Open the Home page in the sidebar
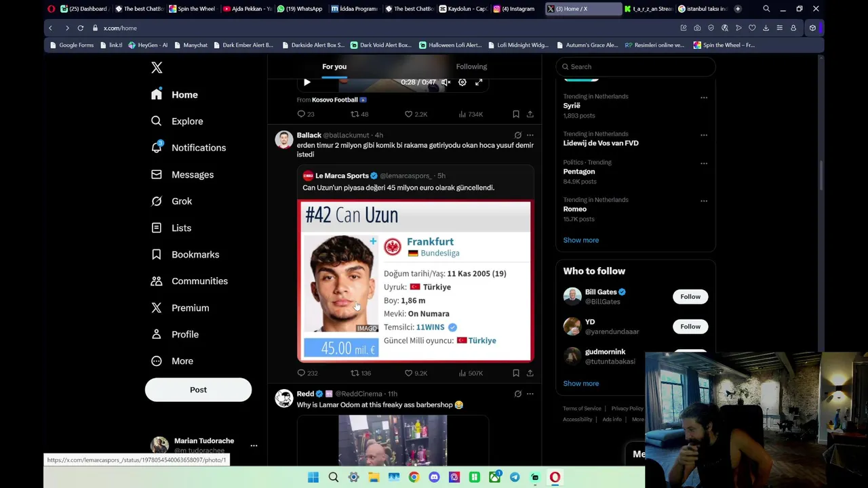This screenshot has height=488, width=868. pos(175,95)
